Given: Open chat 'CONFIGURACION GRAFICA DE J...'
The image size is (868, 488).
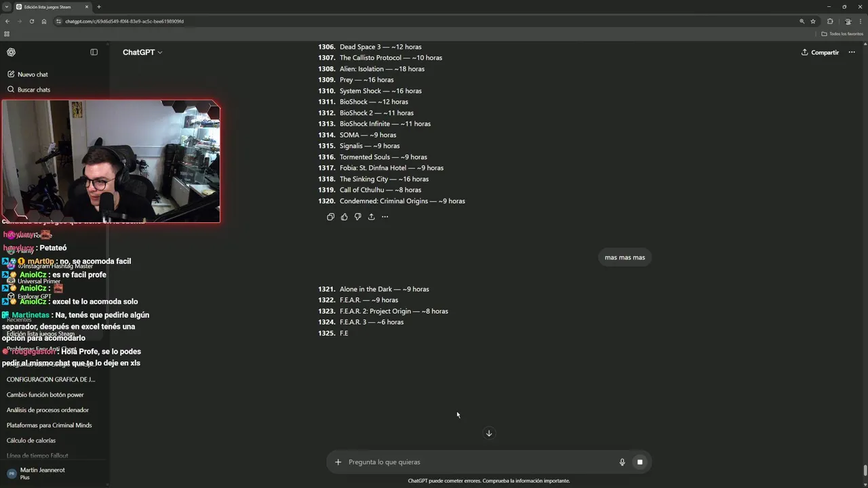Looking at the screenshot, I should coord(51,380).
